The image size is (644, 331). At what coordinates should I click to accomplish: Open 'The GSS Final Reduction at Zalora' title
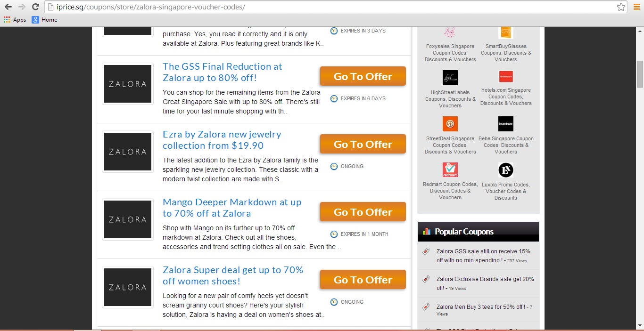222,72
